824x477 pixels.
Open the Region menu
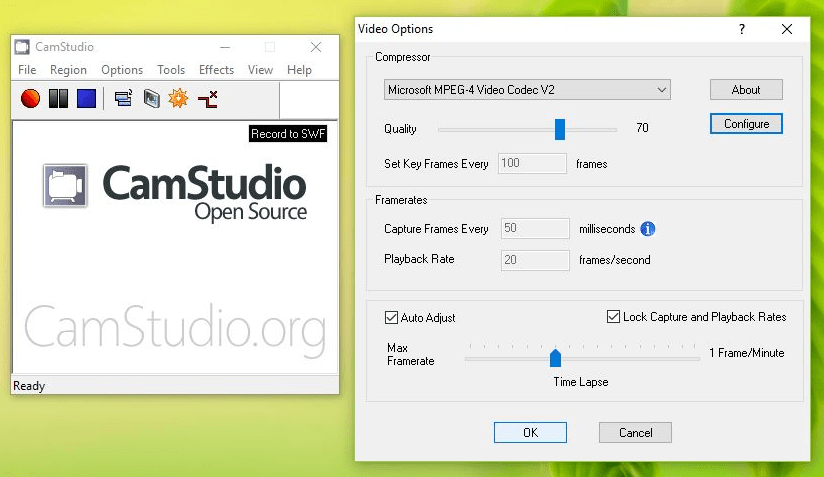[x=68, y=70]
